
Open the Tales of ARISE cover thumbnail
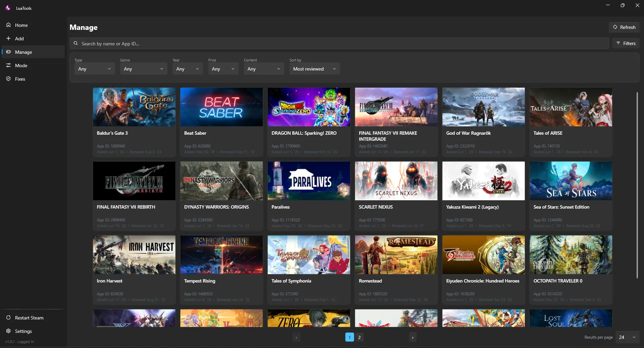tap(571, 107)
